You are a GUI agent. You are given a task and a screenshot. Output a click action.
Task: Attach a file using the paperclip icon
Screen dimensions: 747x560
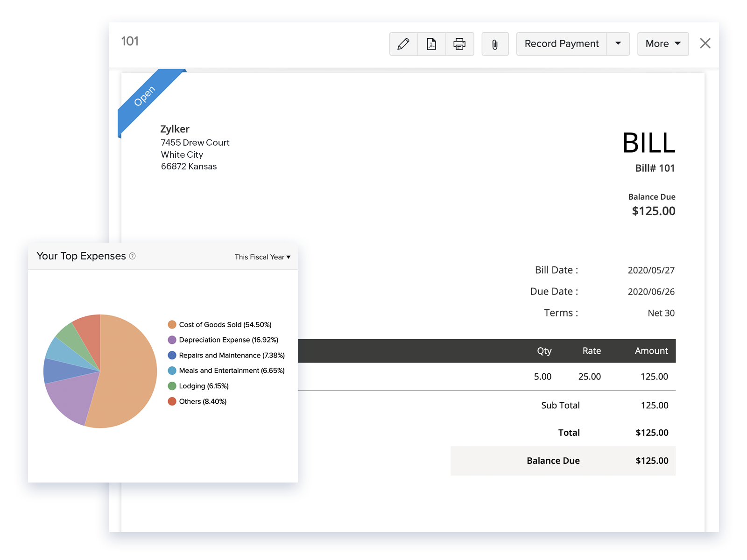click(x=495, y=43)
